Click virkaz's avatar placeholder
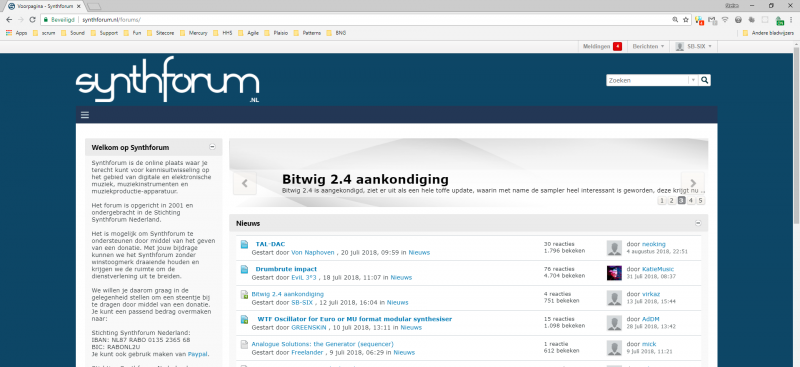Viewport: 800px width, 367px height. click(614, 298)
